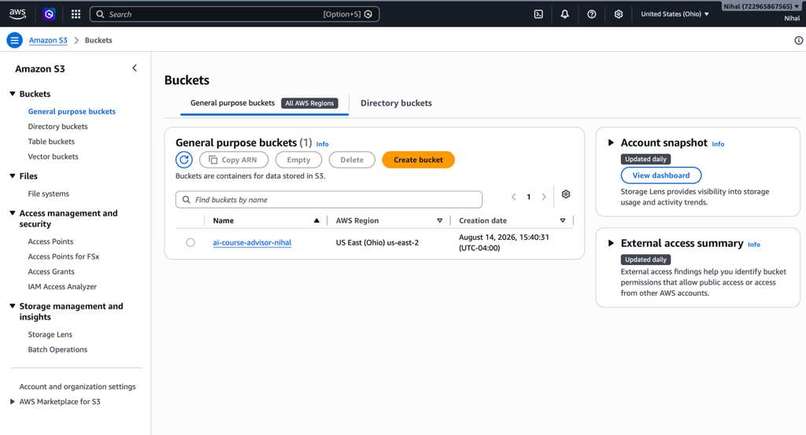Open Info link next to Account snapshot

point(718,144)
